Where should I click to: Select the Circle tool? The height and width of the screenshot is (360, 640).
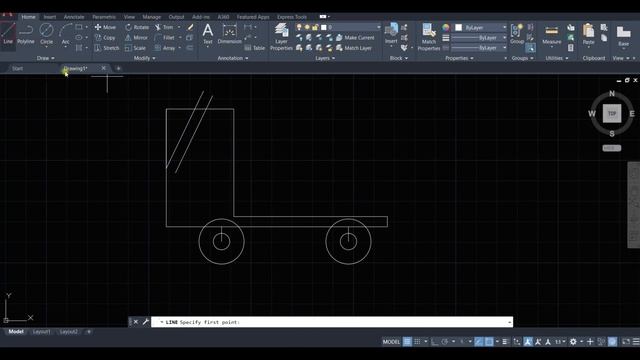46,34
